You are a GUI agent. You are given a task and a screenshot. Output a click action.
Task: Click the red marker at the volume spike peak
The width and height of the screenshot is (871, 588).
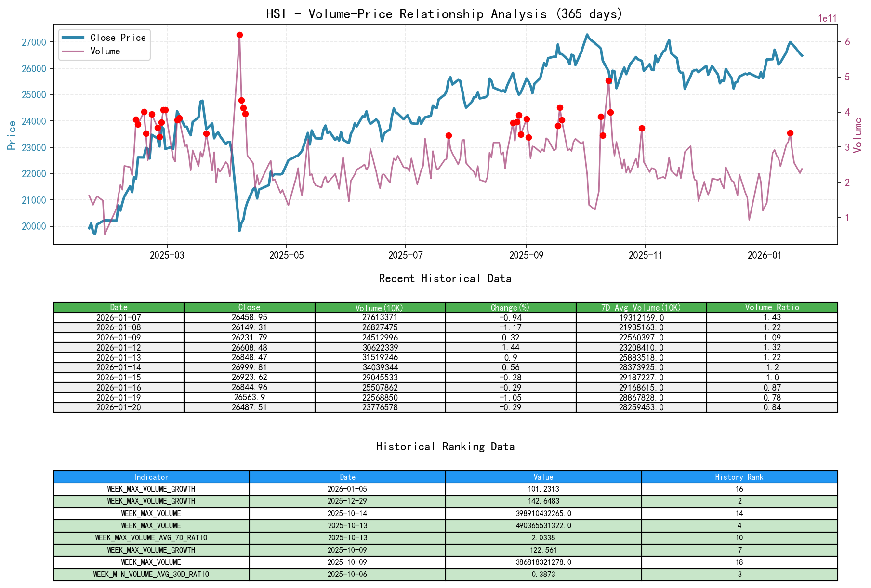tap(239, 34)
